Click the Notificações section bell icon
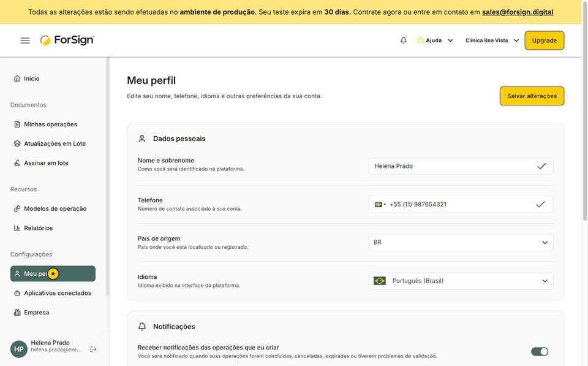 (x=142, y=327)
